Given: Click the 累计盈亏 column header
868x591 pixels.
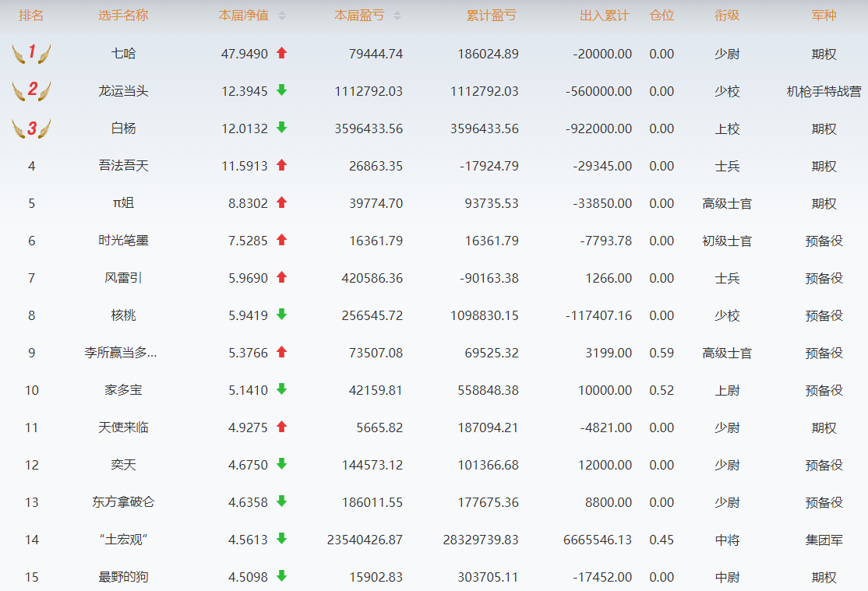Looking at the screenshot, I should pyautogui.click(x=491, y=16).
